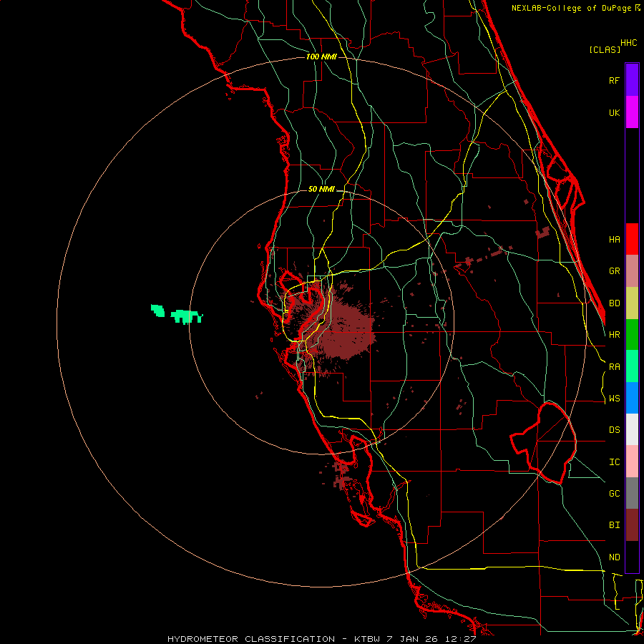
Task: Click the GC gray legend swatch
Action: [632, 493]
